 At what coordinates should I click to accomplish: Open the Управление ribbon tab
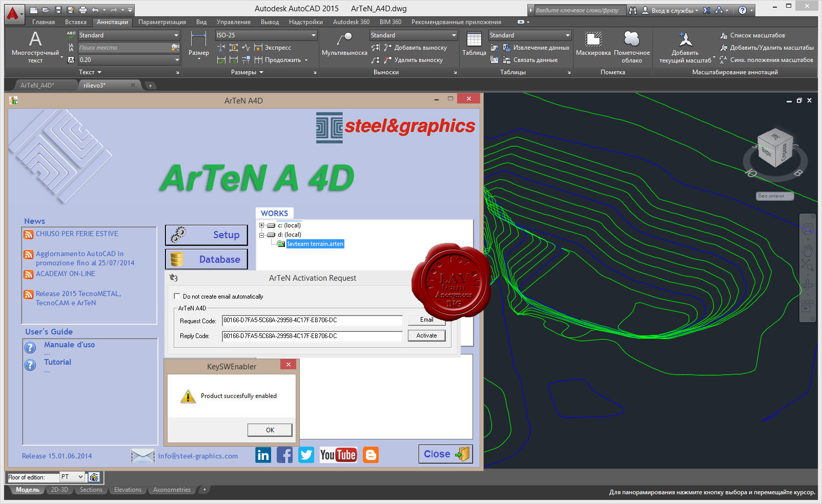pos(234,22)
